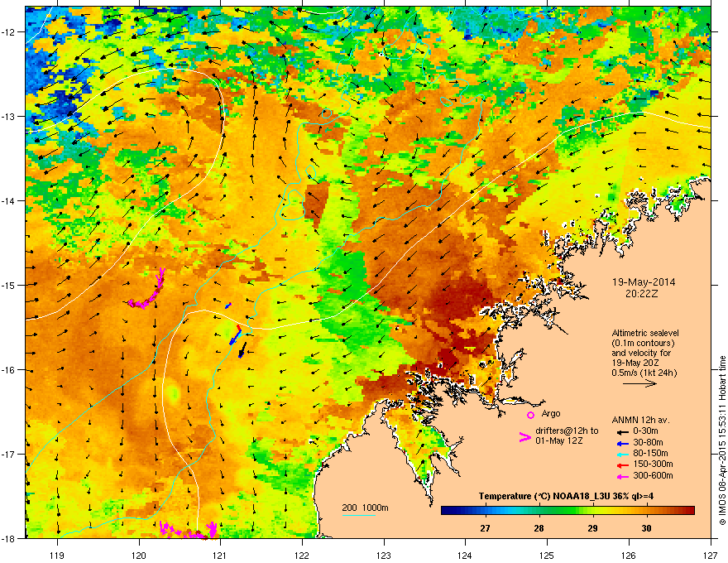Click the '20:22Z' time text
Image resolution: width=728 pixels, height=563 pixels.
point(641,294)
